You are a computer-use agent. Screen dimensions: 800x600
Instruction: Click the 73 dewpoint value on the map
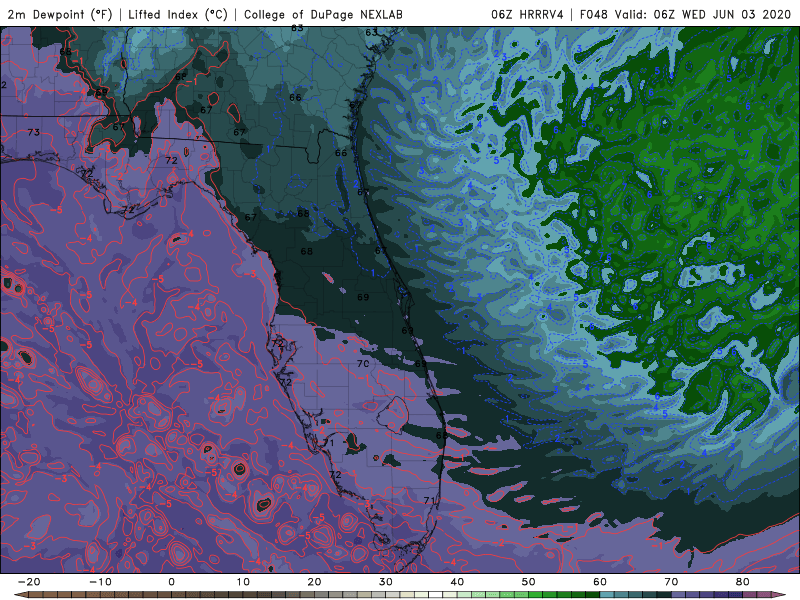pyautogui.click(x=34, y=132)
